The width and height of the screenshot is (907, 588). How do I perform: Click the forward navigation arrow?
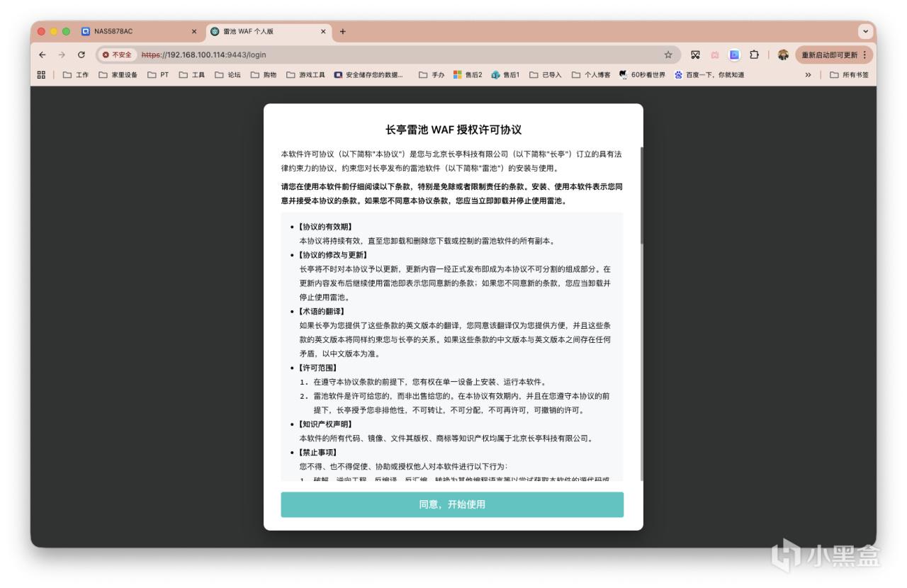pyautogui.click(x=62, y=55)
